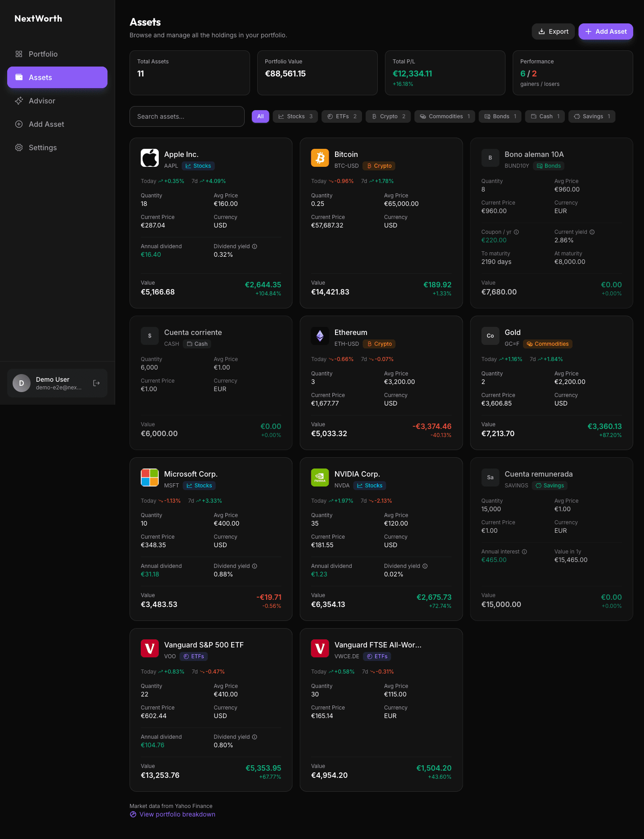Click the Vanguard FTSE All-World logo
The height and width of the screenshot is (839, 644).
[x=320, y=648]
